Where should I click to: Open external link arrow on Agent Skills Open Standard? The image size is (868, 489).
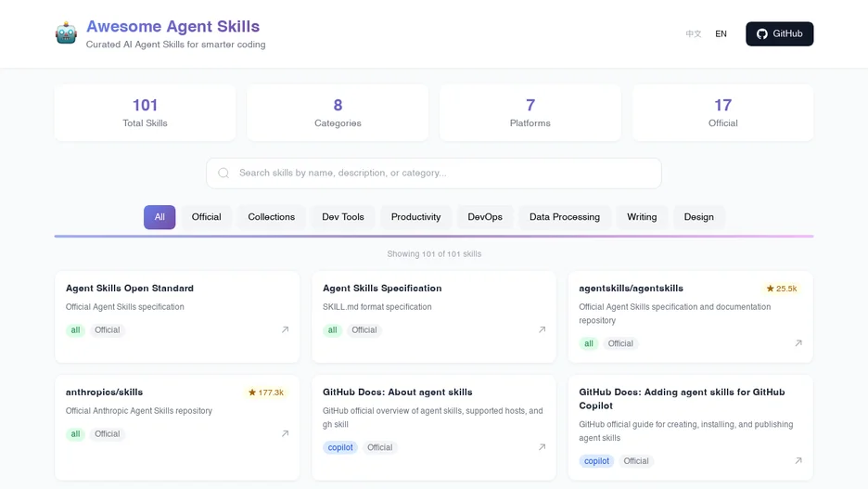[x=285, y=329]
